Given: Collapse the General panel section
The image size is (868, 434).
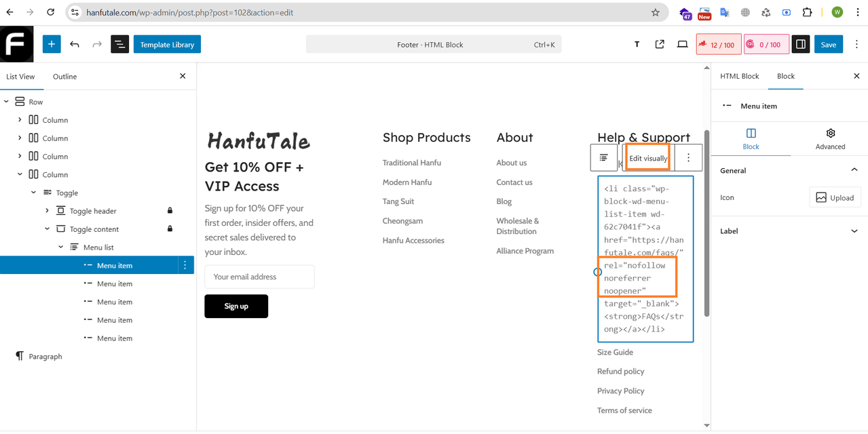Looking at the screenshot, I should [x=854, y=170].
